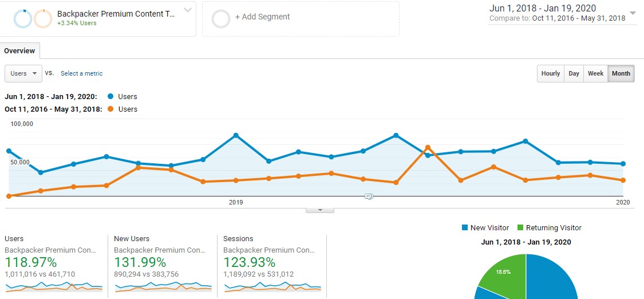The image size is (644, 299).
Task: Click the 1,189,092 vs 531,012 text
Action: [258, 274]
